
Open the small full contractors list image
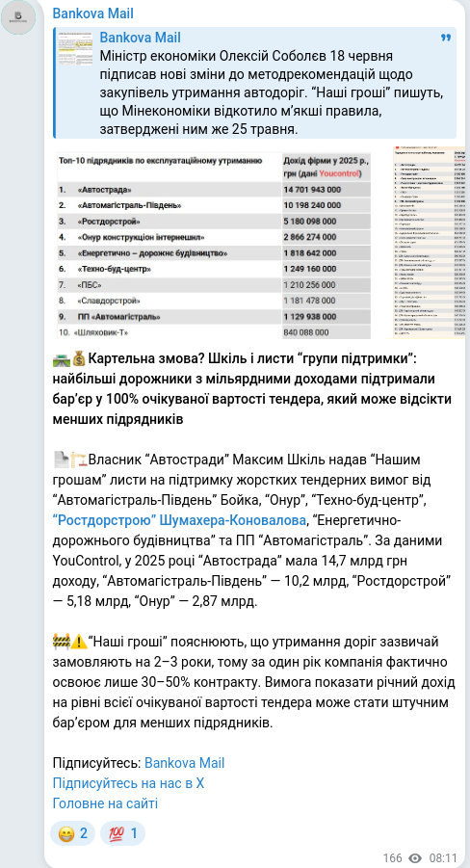[x=429, y=243]
